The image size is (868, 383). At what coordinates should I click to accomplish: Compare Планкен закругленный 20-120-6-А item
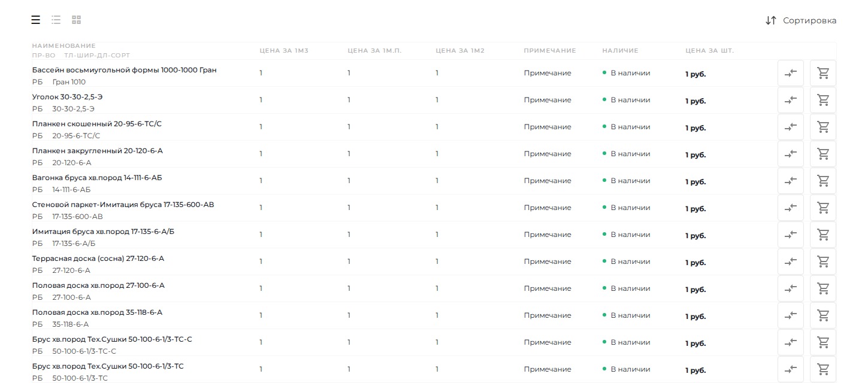point(790,154)
